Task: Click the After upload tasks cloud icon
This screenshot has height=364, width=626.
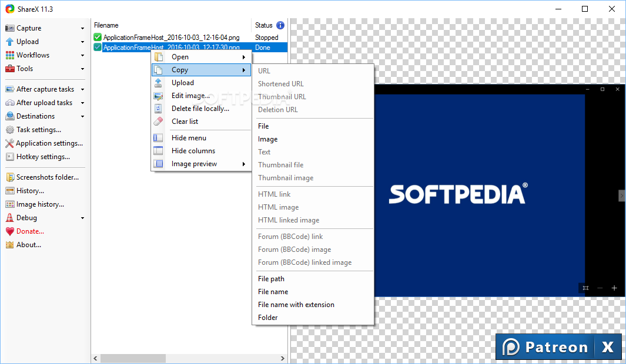Action: pos(9,103)
